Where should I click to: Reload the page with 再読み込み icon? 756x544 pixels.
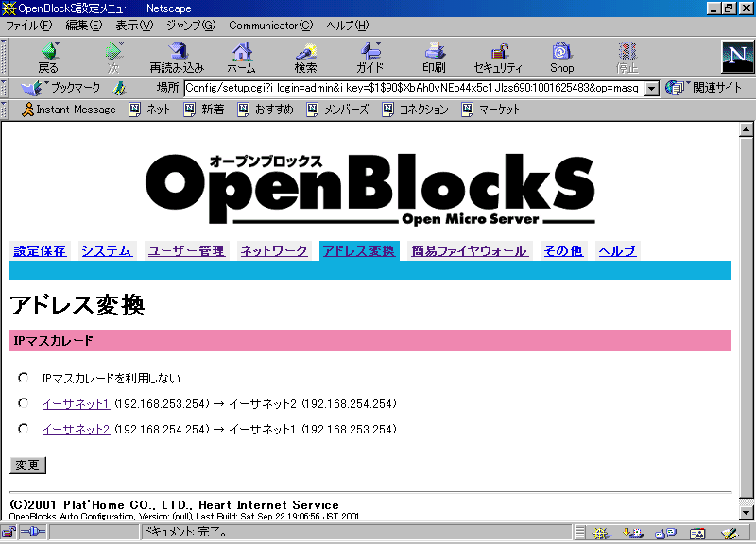pyautogui.click(x=177, y=58)
